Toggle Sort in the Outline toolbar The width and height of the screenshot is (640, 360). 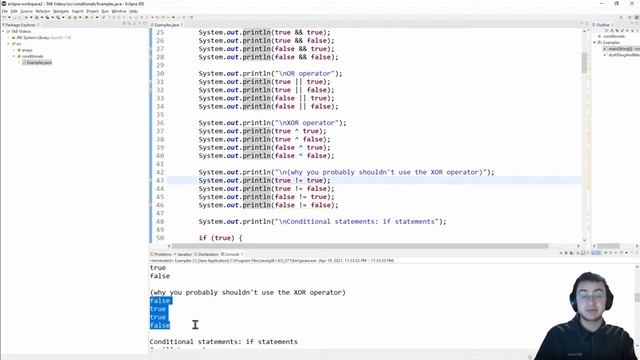612,31
